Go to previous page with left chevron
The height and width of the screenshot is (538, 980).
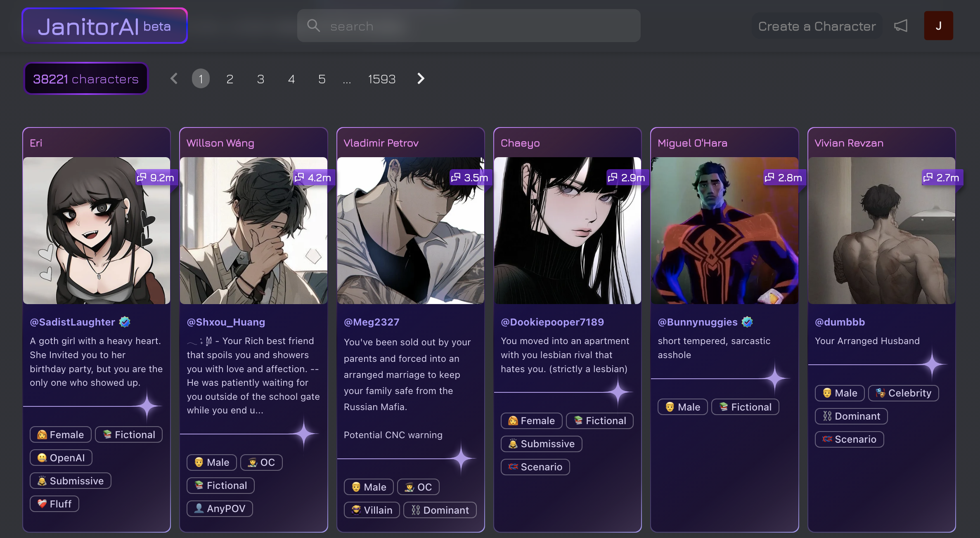pyautogui.click(x=174, y=78)
